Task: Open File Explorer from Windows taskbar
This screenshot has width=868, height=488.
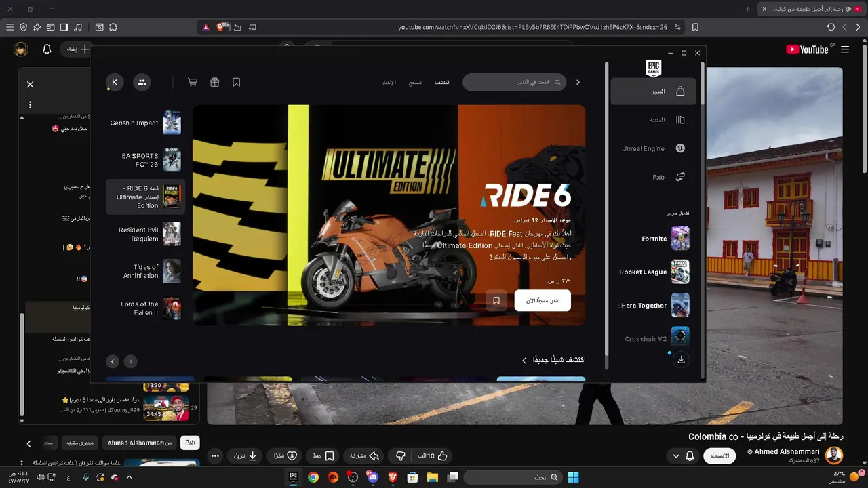Action: pyautogui.click(x=432, y=477)
